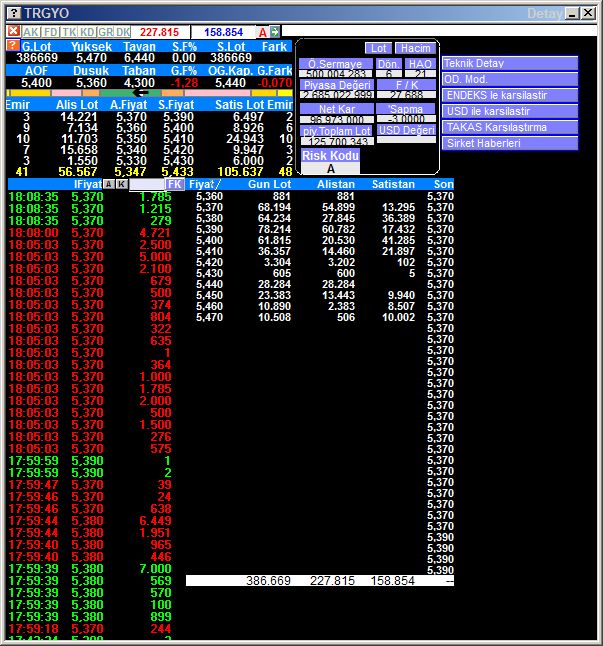Click the yellow total 105.637 in order book

click(x=240, y=172)
